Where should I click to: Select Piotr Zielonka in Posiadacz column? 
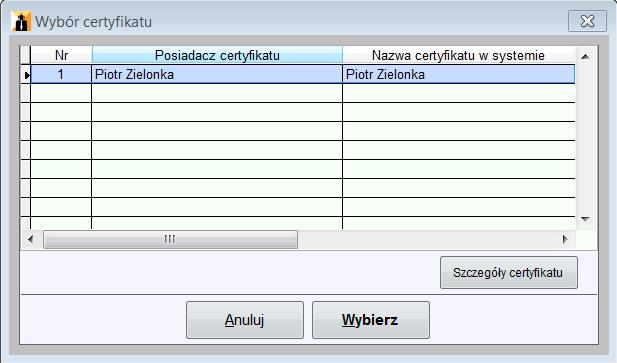click(217, 74)
